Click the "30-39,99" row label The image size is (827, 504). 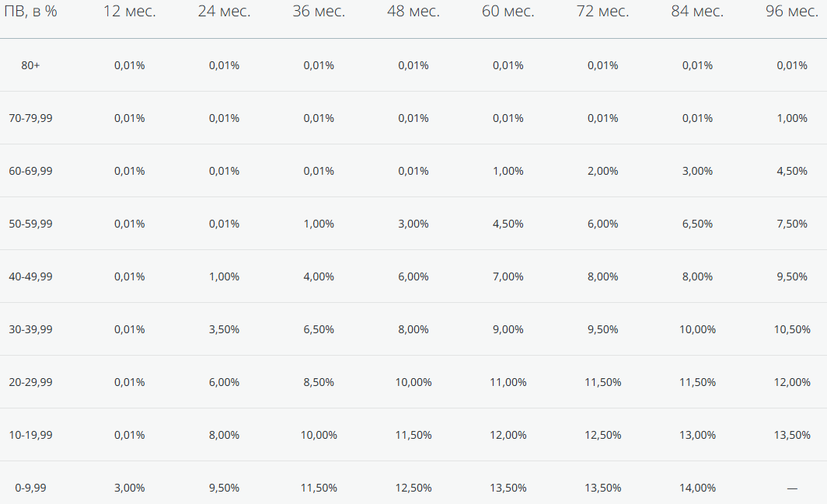pos(31,329)
